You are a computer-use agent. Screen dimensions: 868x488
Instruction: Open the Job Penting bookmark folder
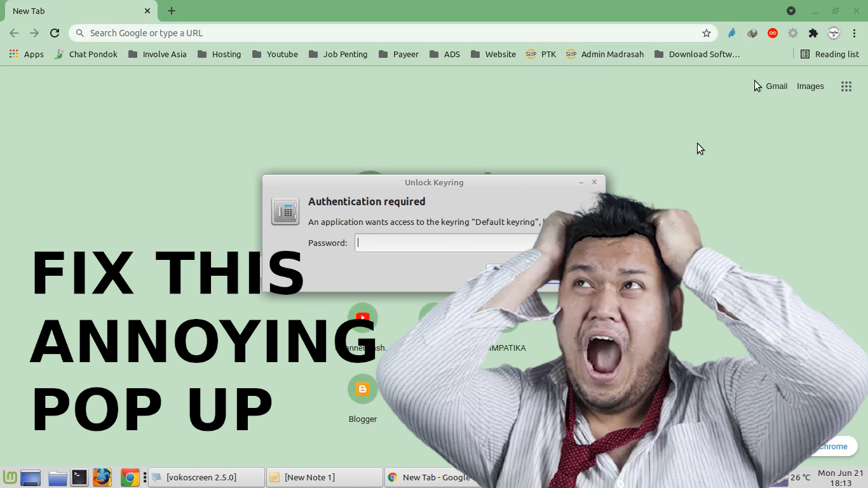[x=338, y=54]
